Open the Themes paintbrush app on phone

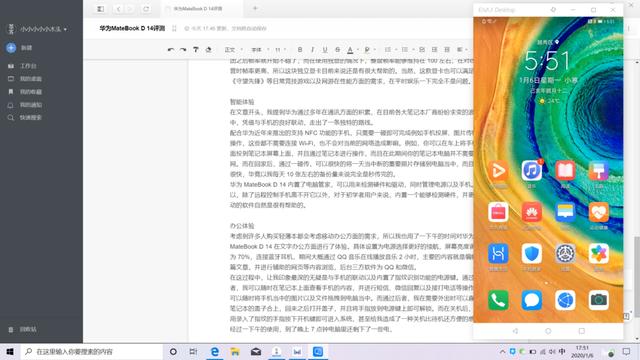(598, 171)
